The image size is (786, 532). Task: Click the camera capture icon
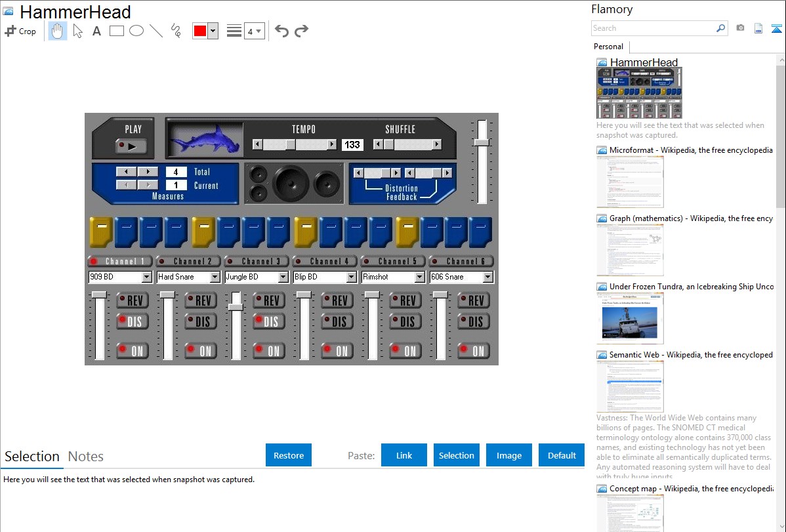click(740, 28)
